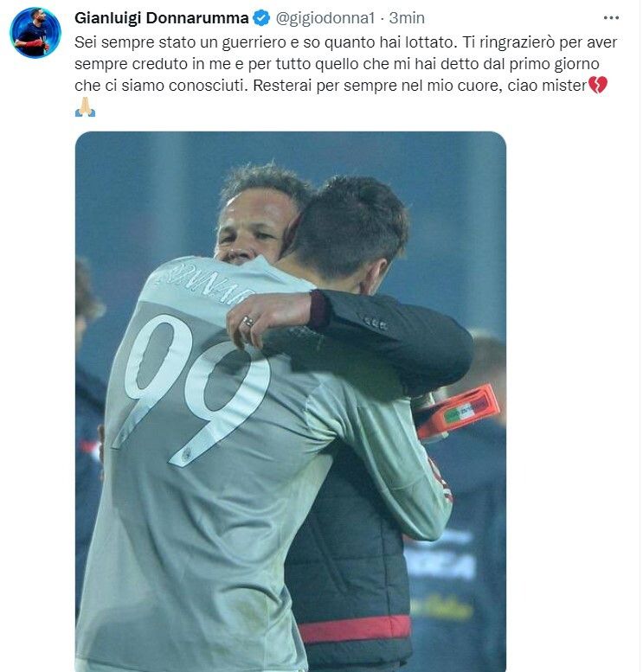
Task: Open Gianluigi Donnarumma's profile avatar
Action: pos(35,33)
